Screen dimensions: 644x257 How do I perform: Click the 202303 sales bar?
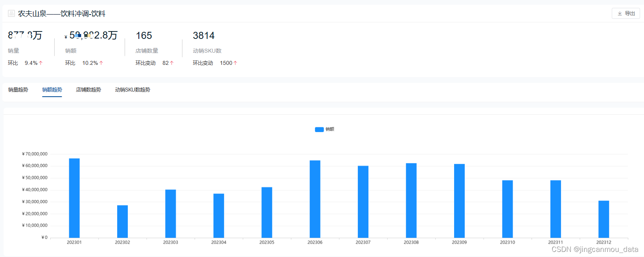click(171, 213)
